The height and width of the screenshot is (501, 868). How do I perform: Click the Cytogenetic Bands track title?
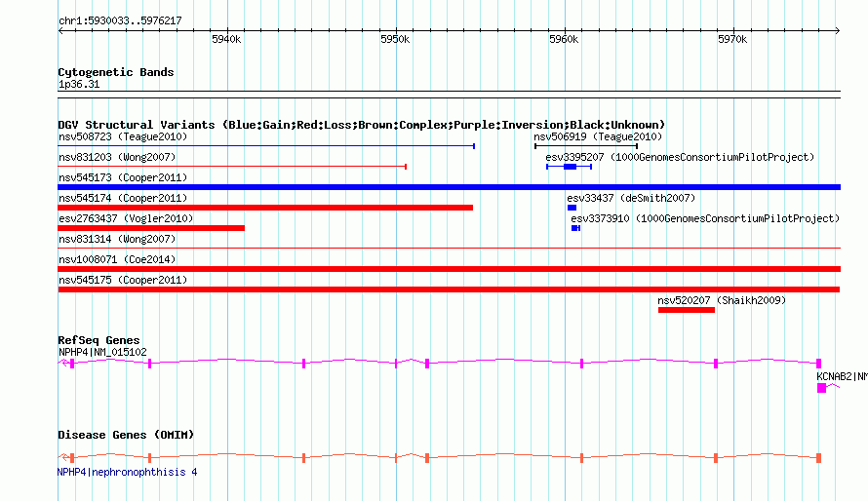point(116,72)
